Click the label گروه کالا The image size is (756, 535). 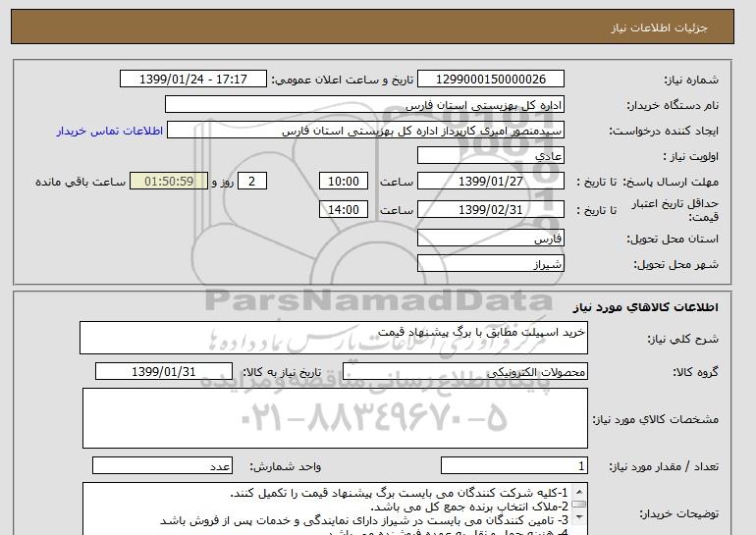(x=695, y=372)
